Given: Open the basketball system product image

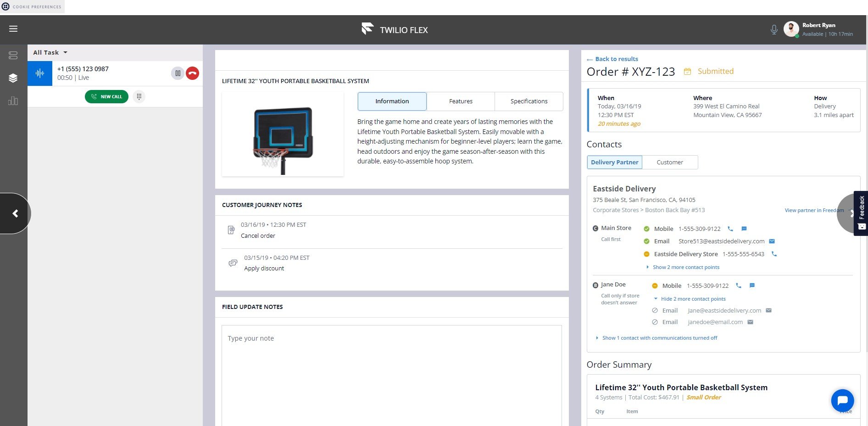Looking at the screenshot, I should (283, 134).
